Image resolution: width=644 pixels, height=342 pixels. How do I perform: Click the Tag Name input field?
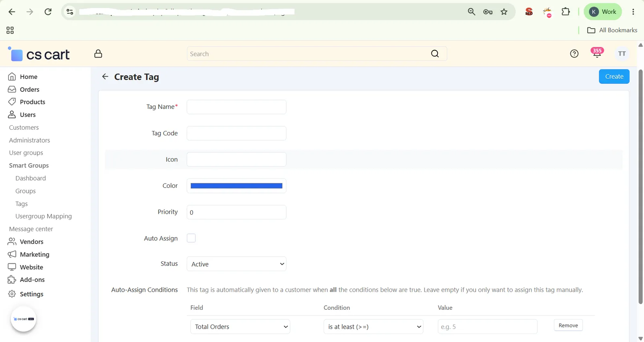pos(237,107)
